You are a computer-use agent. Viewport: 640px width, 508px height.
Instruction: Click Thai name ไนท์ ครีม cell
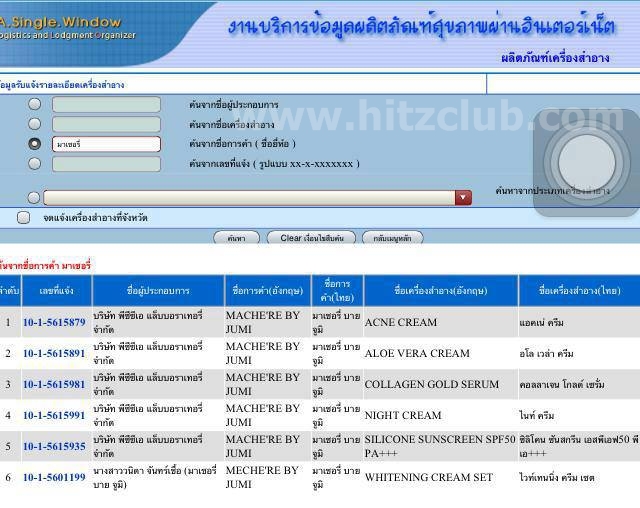tap(579, 415)
